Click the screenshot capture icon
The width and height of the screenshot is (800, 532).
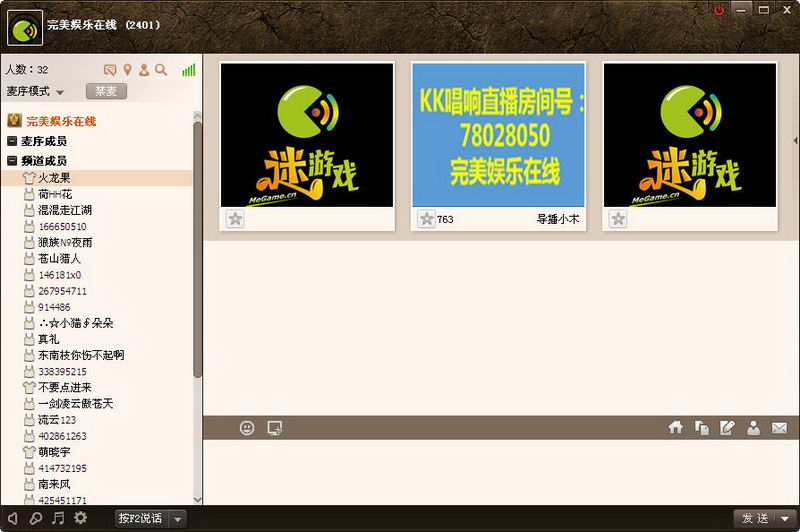click(275, 428)
